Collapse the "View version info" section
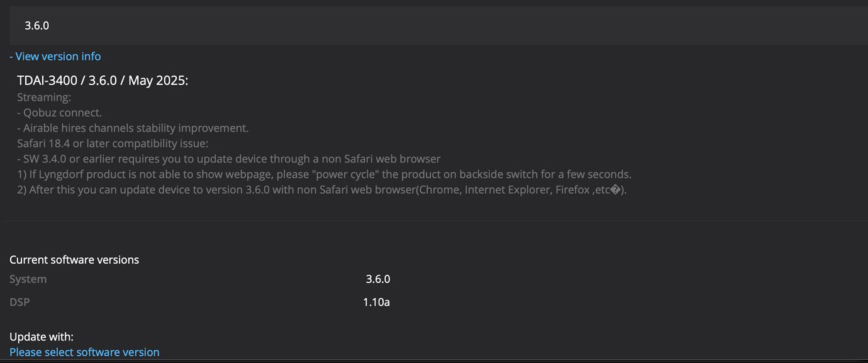The height and width of the screenshot is (363, 868). pyautogui.click(x=55, y=57)
